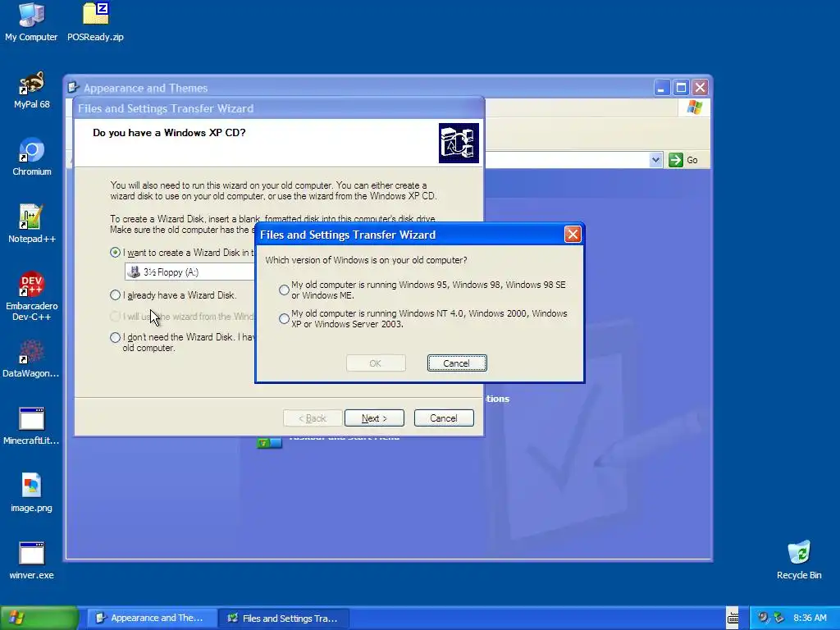Minimize the Appearance and Themes window
Viewport: 840px width, 630px height.
pos(662,87)
